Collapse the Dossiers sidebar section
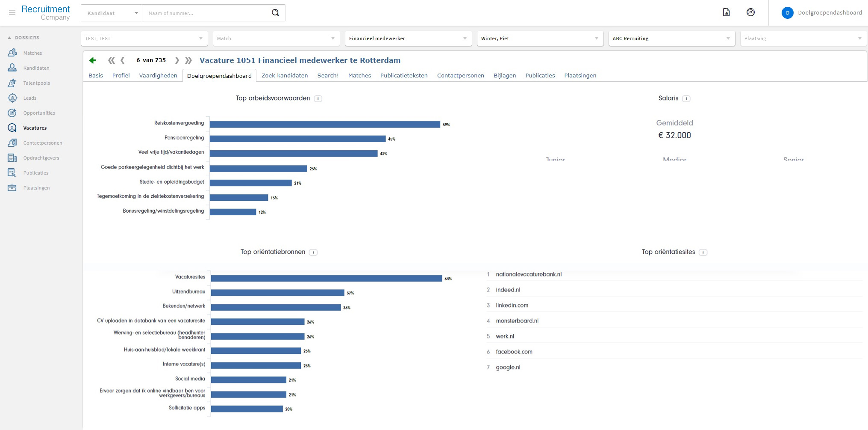 click(9, 38)
